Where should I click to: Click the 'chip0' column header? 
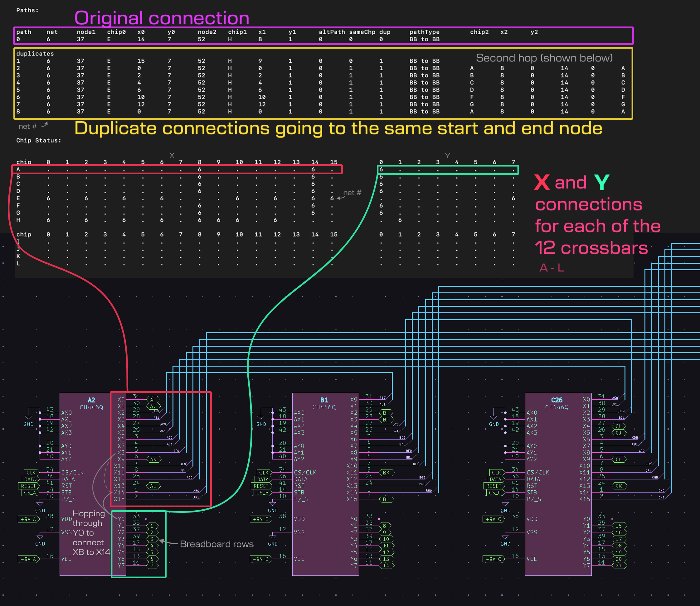tap(116, 32)
